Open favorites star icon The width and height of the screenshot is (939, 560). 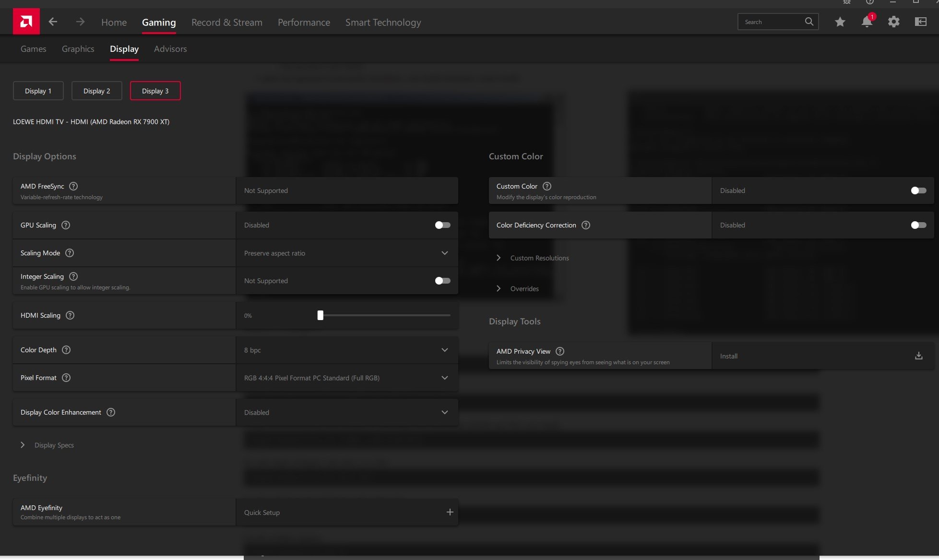(840, 22)
